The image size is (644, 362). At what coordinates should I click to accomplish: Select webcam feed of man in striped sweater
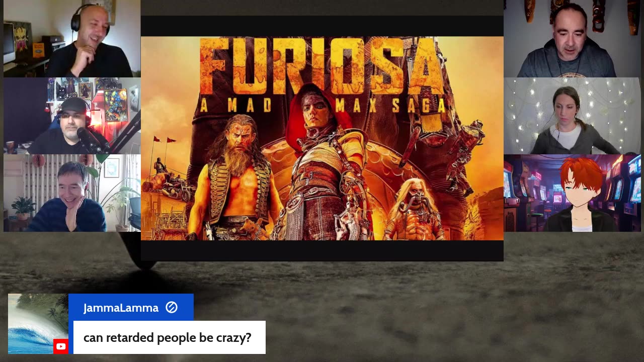72,193
